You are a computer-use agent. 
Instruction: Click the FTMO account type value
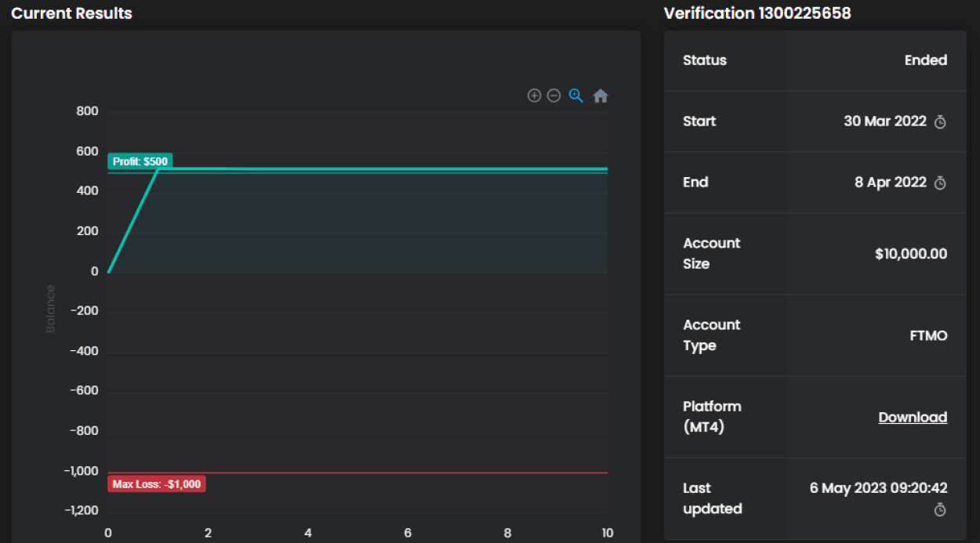click(x=928, y=335)
